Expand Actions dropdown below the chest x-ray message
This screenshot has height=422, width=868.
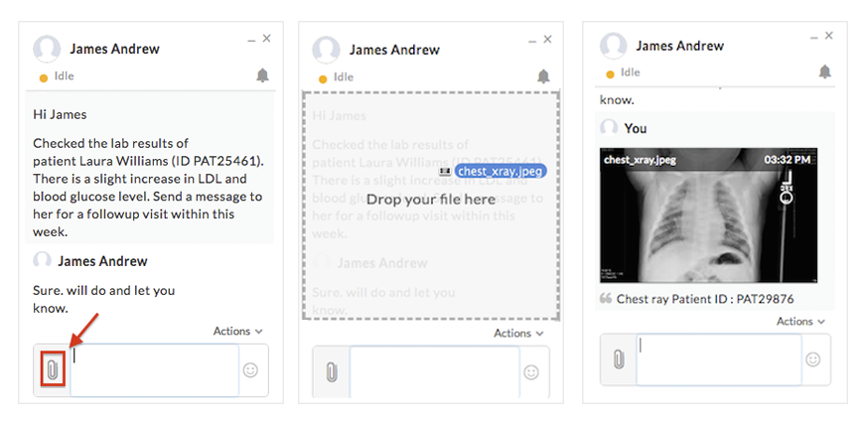click(x=800, y=322)
